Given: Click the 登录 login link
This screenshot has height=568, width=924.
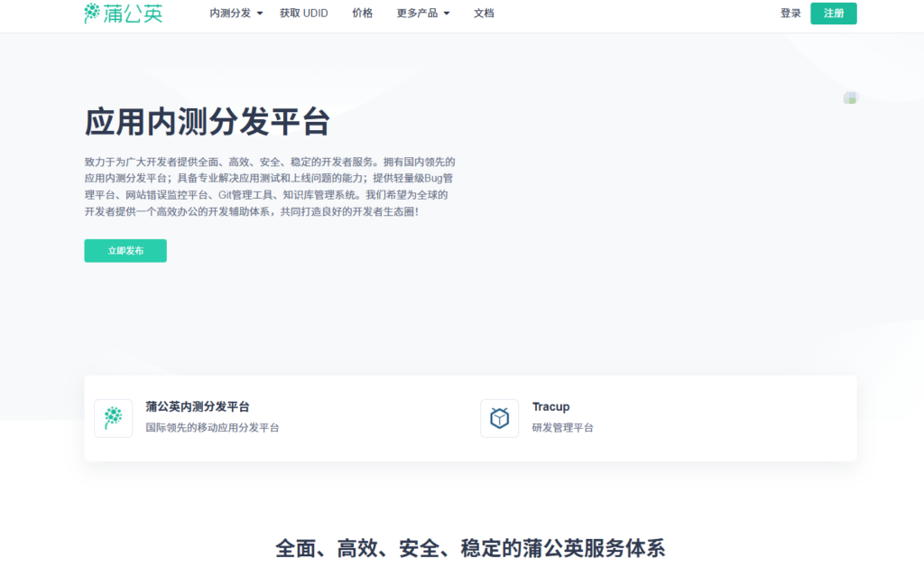Looking at the screenshot, I should [x=790, y=14].
